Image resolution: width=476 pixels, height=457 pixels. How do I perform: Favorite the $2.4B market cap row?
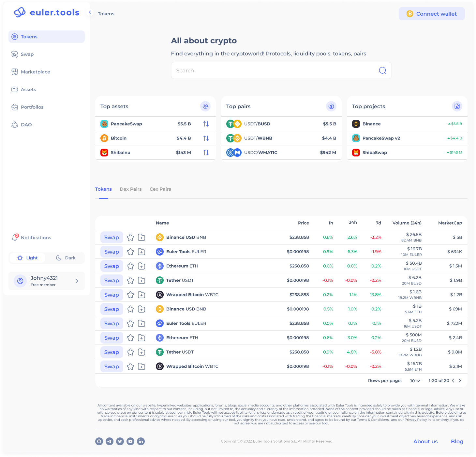click(x=130, y=338)
